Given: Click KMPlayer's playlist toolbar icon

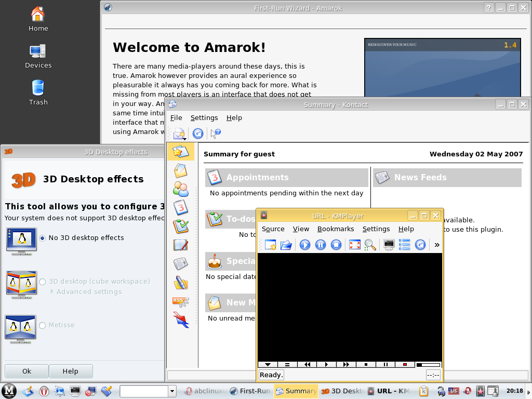Looking at the screenshot, I should 404,245.
